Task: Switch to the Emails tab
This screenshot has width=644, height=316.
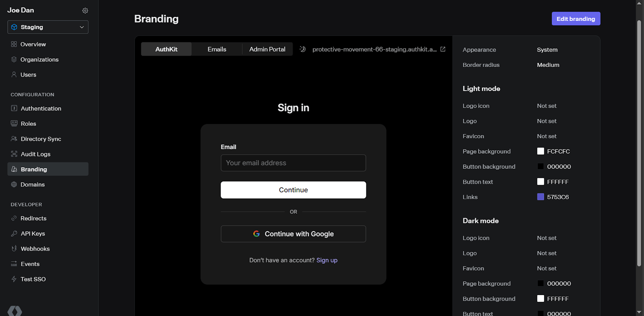Action: pyautogui.click(x=217, y=49)
